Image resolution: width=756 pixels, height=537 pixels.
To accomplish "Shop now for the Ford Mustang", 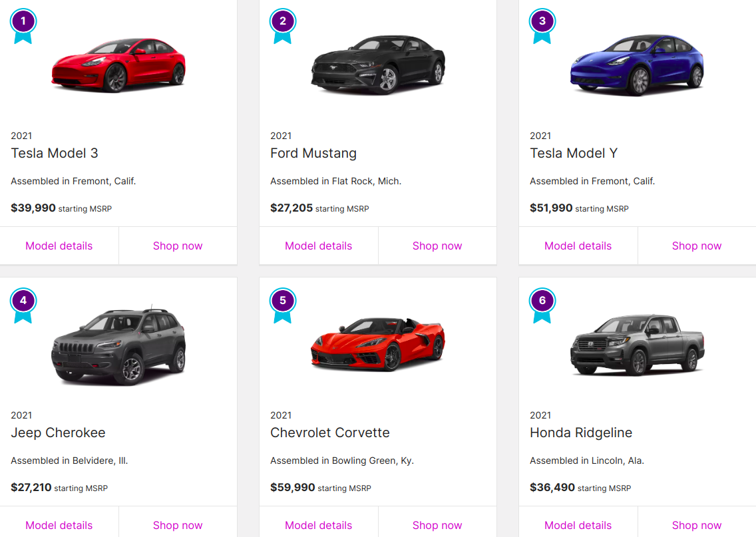I will [437, 246].
